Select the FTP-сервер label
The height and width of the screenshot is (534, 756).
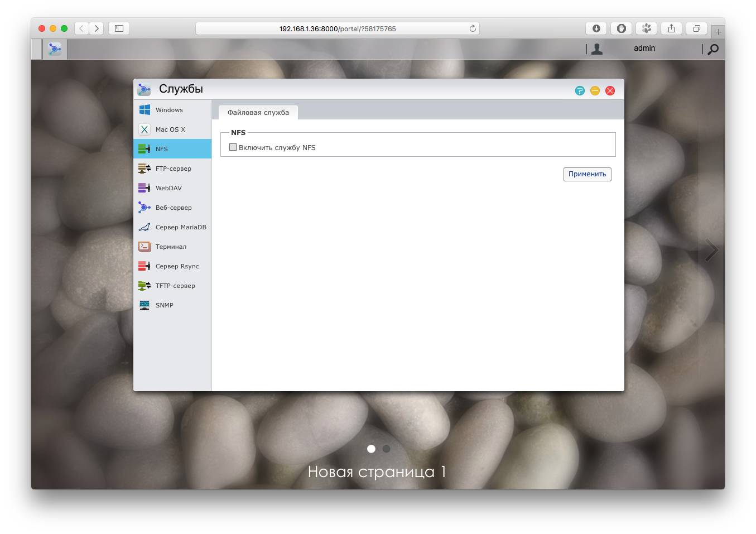pos(174,169)
